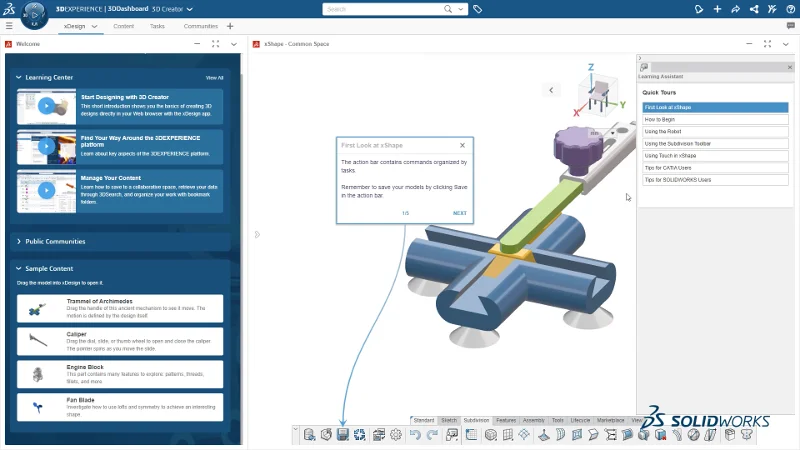Switch to the Sketch action bar tab
This screenshot has height=450, width=800.
click(x=449, y=421)
